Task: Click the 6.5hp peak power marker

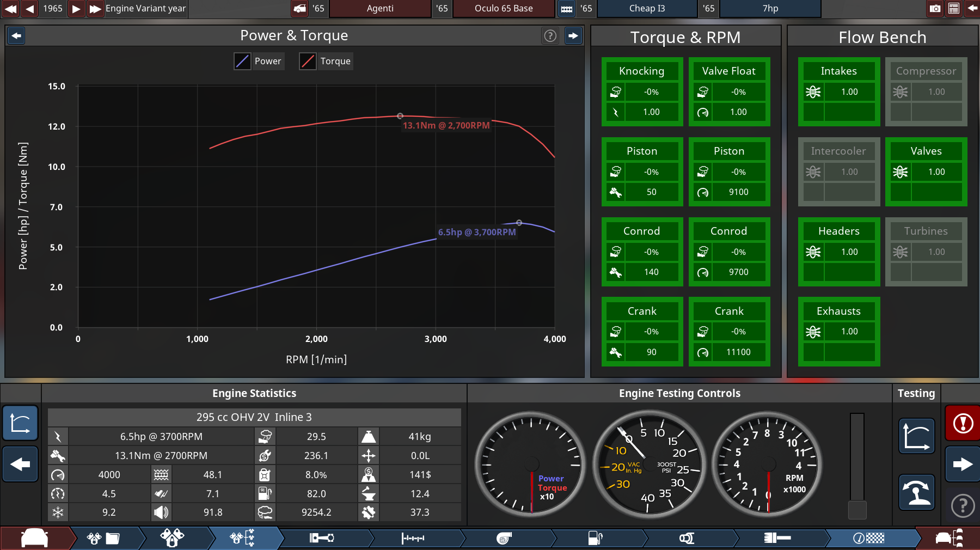Action: [519, 223]
